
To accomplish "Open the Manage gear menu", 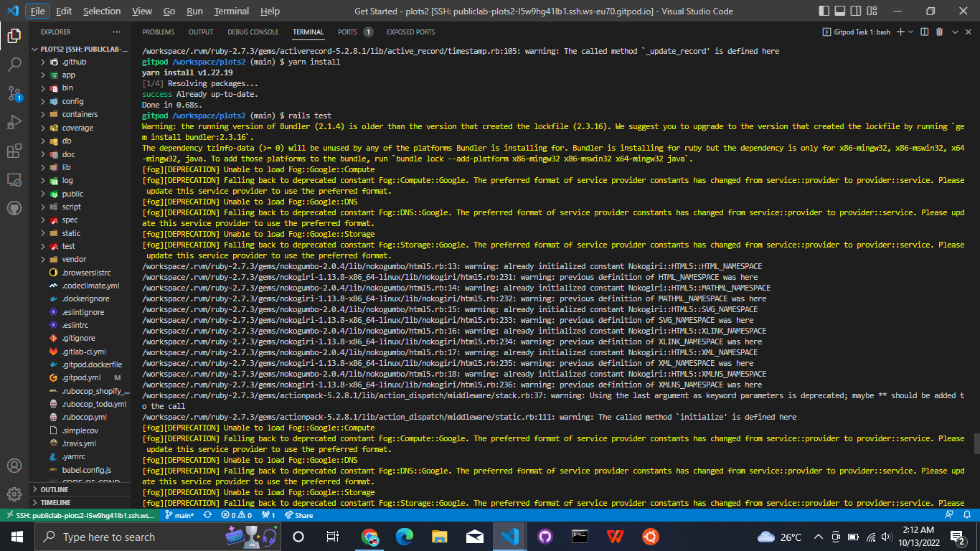I will (14, 494).
